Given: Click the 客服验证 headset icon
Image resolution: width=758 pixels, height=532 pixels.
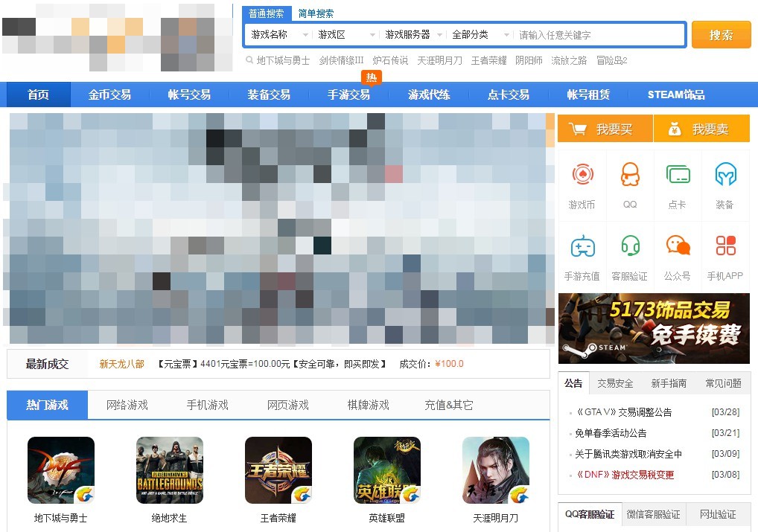Looking at the screenshot, I should (630, 246).
